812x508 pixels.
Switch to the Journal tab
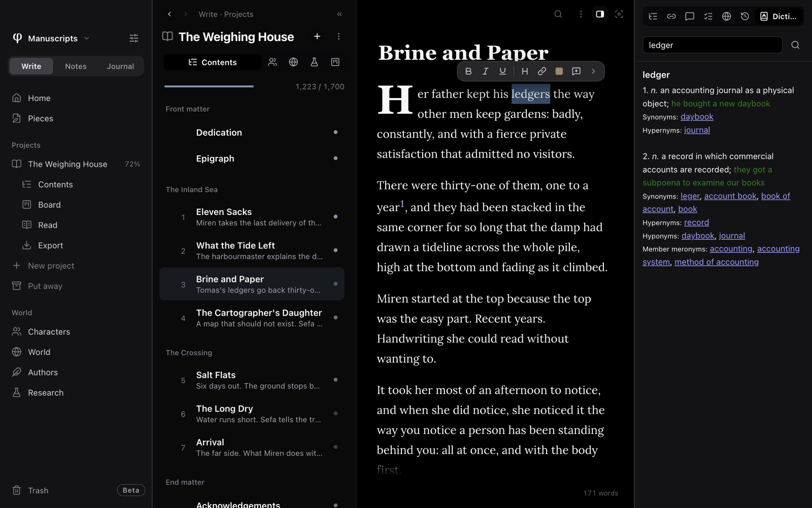[120, 67]
